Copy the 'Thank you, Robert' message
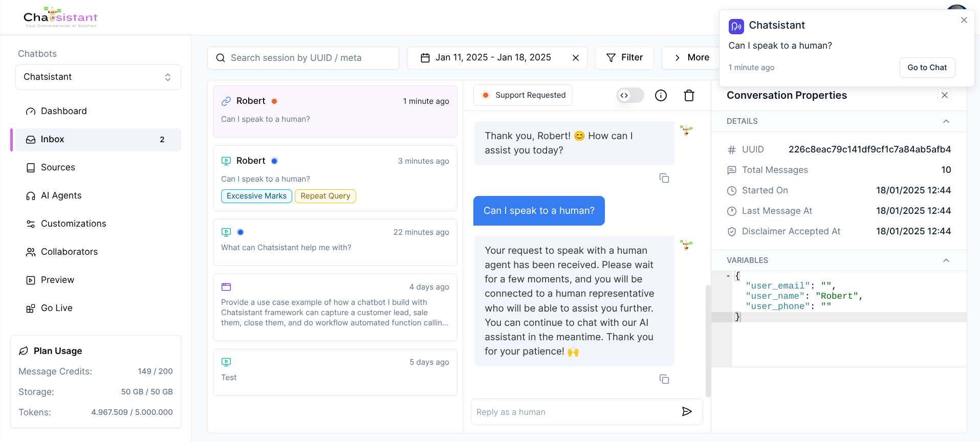The width and height of the screenshot is (980, 442). tap(664, 178)
